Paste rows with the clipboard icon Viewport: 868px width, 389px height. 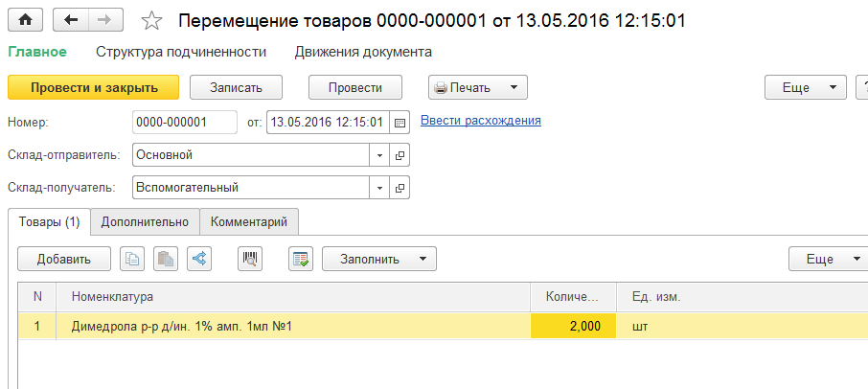click(x=166, y=259)
